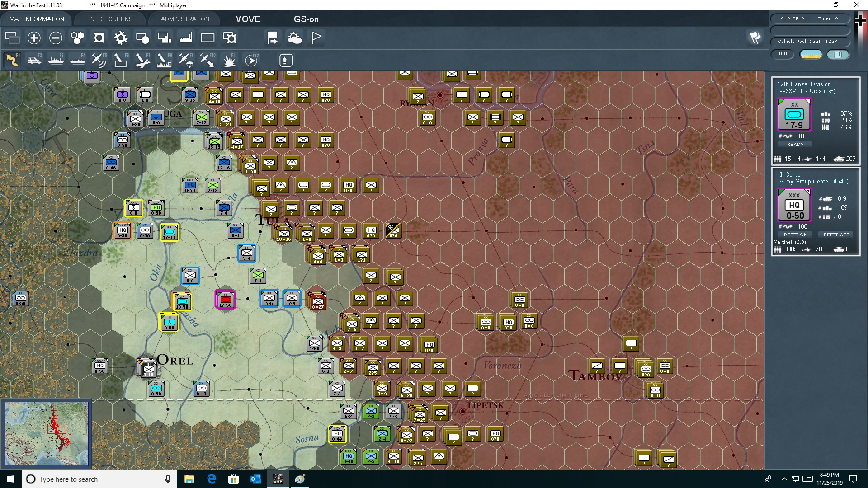The width and height of the screenshot is (868, 488).
Task: Open Microsoft Edge from taskbar
Action: 212,479
